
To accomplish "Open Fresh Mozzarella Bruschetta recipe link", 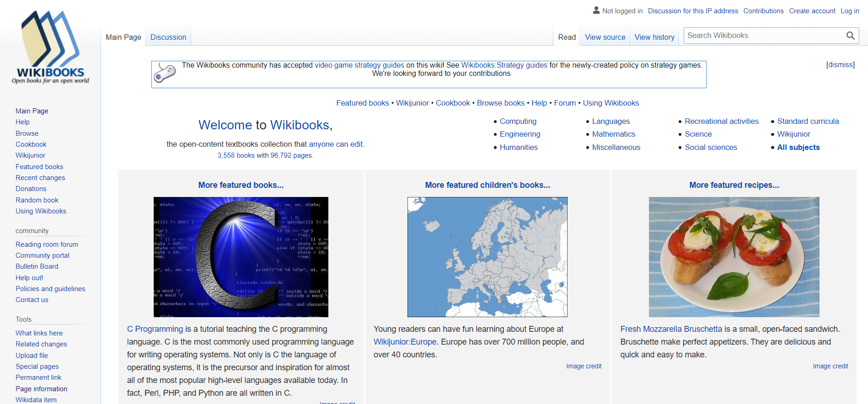I will coord(671,329).
